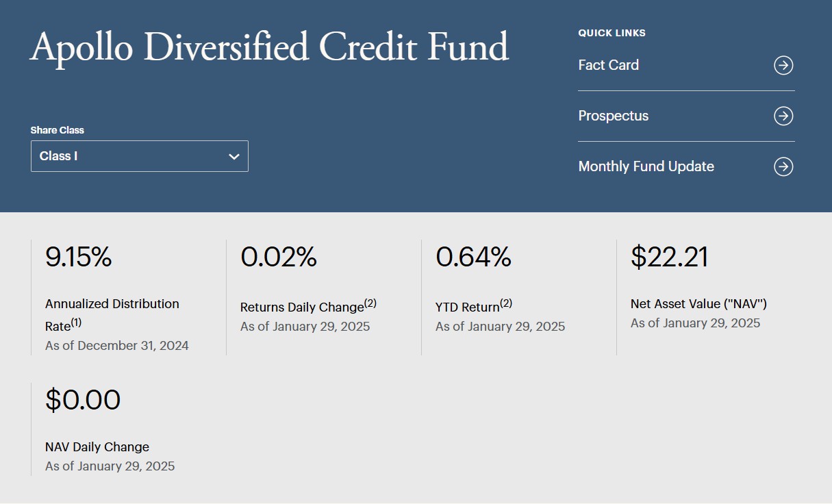
Task: Click the Class I dropdown chevron
Action: pyautogui.click(x=234, y=157)
